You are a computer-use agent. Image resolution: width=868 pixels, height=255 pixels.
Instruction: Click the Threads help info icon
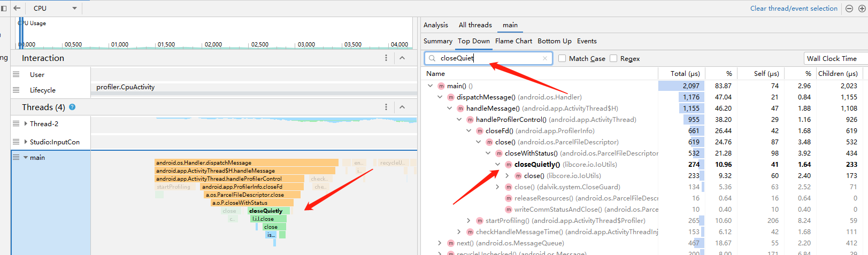(x=72, y=107)
